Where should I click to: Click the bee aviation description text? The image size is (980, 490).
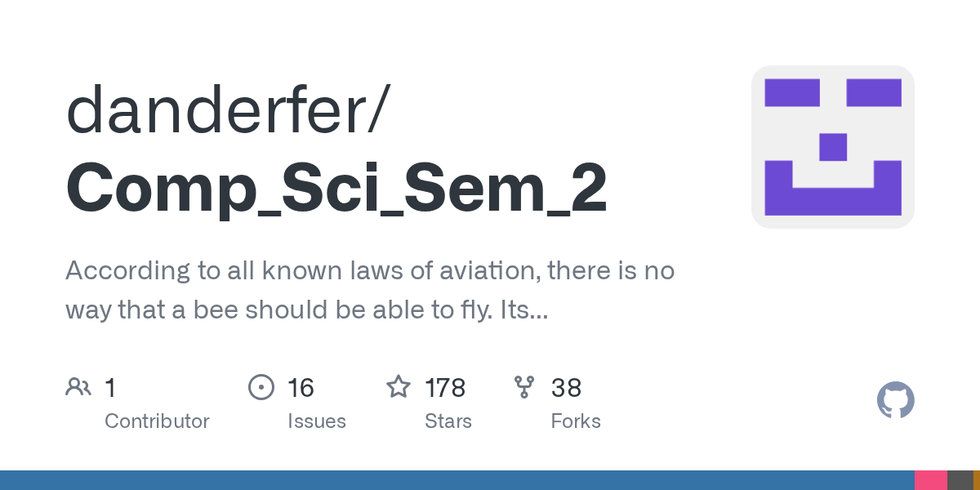[x=369, y=290]
